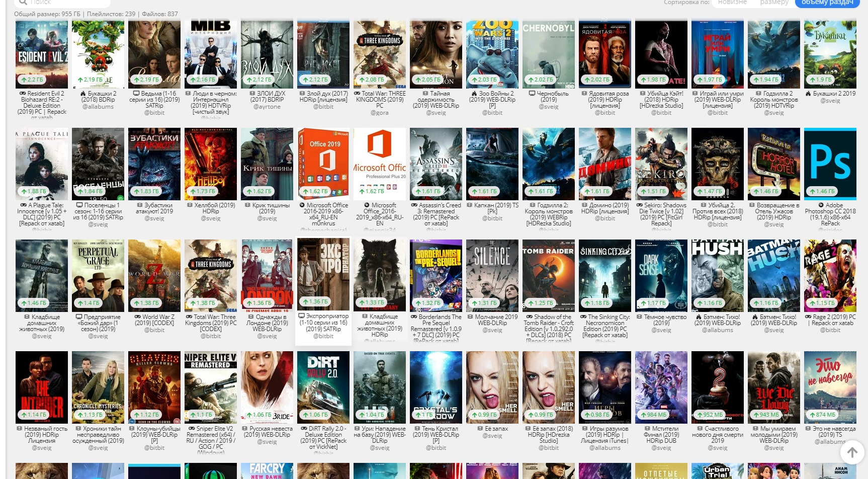Image resolution: width=868 pixels, height=479 pixels.
Task: Click the TV icon before Чернобыль
Action: coord(532,94)
